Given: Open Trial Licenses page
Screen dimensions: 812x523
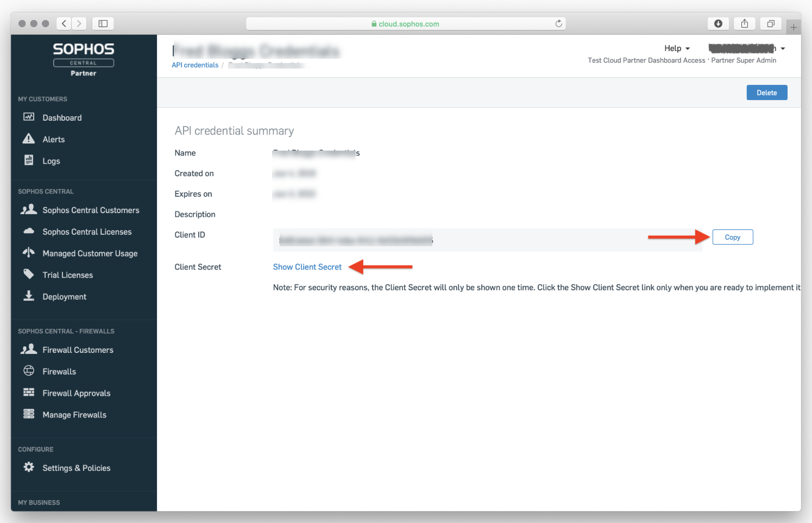Looking at the screenshot, I should 67,275.
